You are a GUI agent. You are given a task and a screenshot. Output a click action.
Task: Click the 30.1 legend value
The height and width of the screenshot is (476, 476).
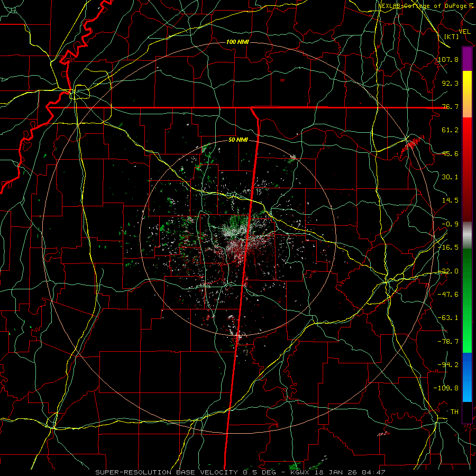tap(450, 177)
